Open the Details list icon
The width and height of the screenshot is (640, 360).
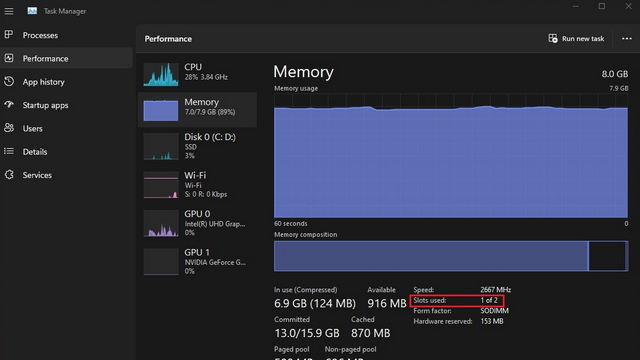(9, 151)
